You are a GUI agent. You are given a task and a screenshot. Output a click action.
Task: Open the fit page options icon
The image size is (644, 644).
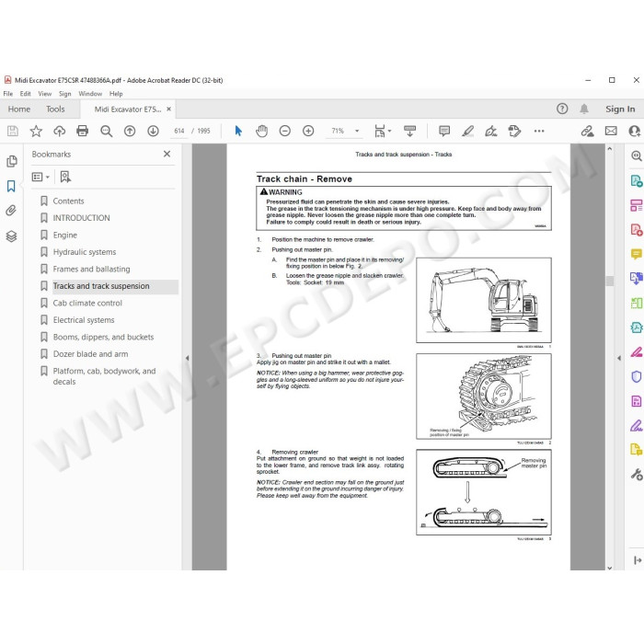point(383,131)
